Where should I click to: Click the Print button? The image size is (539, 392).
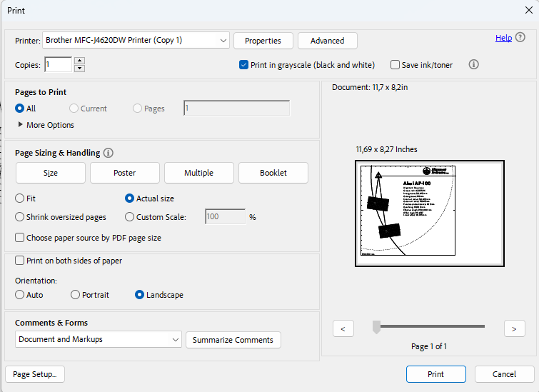point(435,374)
